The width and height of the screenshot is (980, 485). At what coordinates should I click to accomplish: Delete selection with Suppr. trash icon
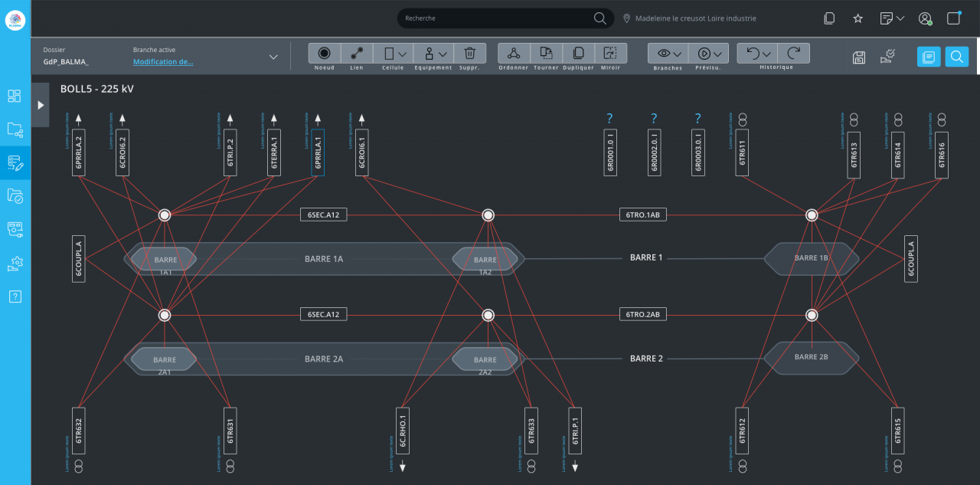[470, 54]
